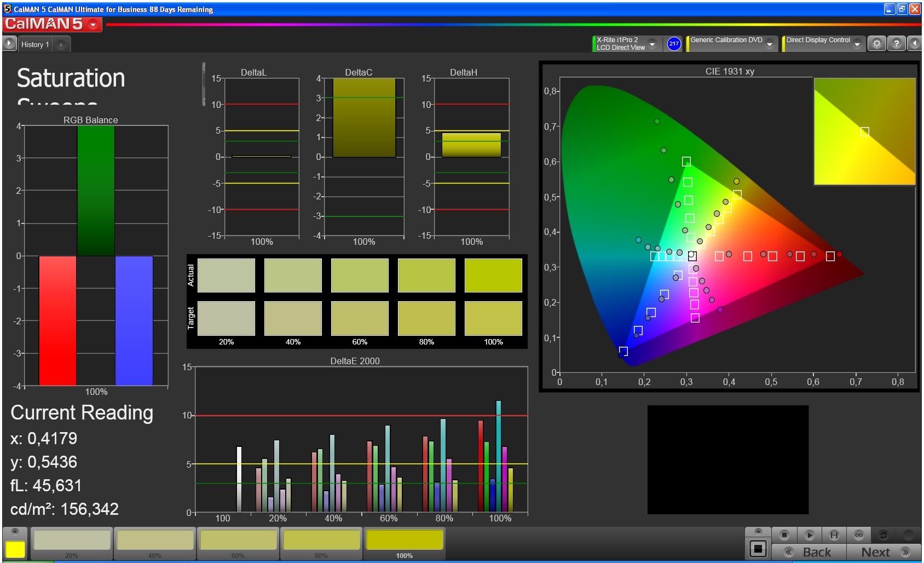Select the 20% saturation patch in bottom strip
The image size is (924, 563).
72,543
